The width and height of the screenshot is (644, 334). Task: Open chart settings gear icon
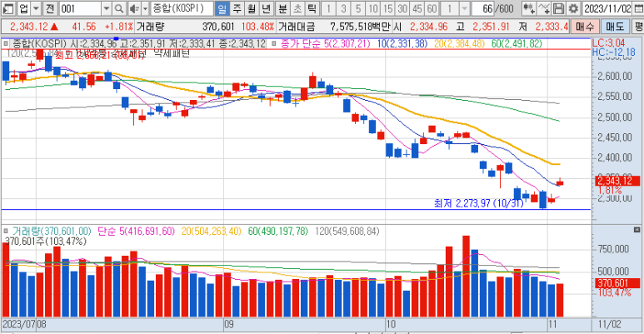point(574,8)
